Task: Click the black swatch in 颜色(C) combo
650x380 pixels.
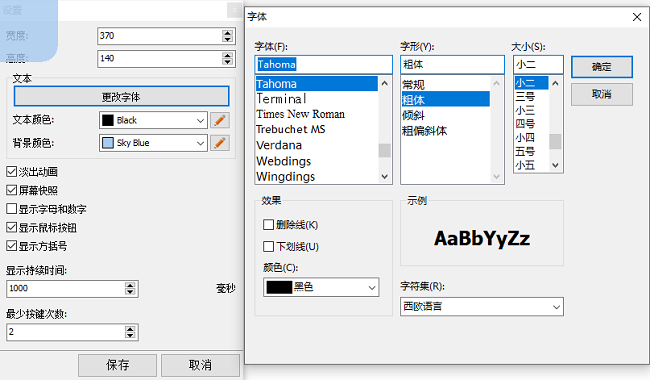Action: tap(279, 287)
